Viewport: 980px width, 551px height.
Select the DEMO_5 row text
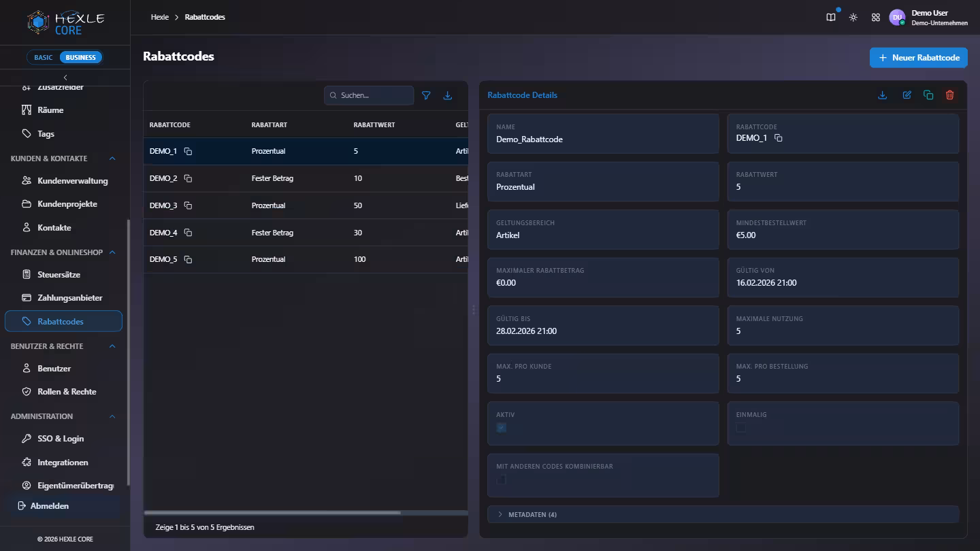(x=163, y=259)
